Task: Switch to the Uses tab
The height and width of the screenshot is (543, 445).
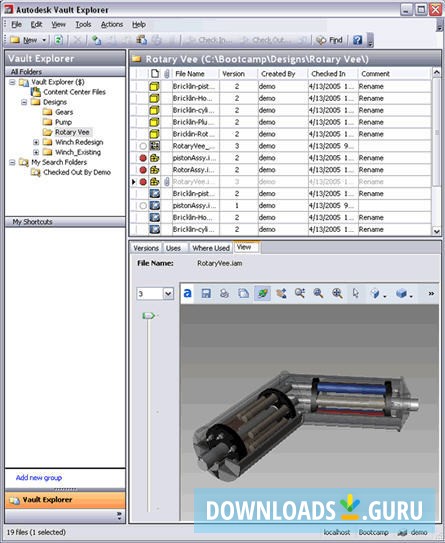Action: [x=173, y=248]
